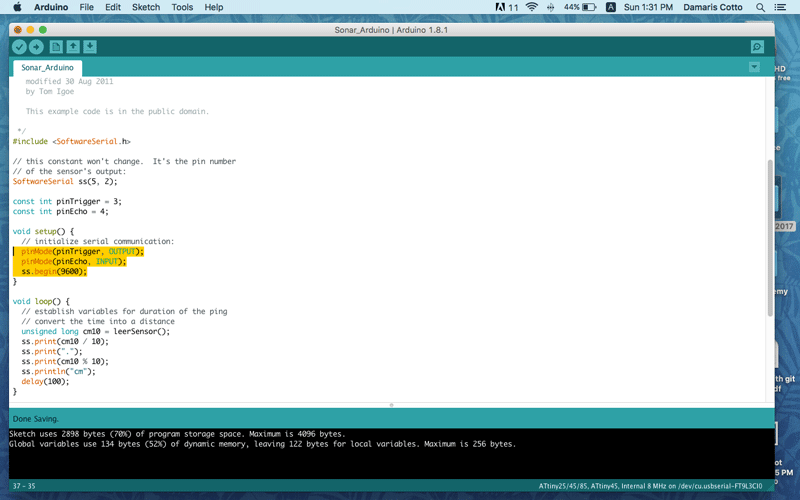
Task: Open the Serial Monitor magnifier icon
Action: pyautogui.click(x=757, y=47)
